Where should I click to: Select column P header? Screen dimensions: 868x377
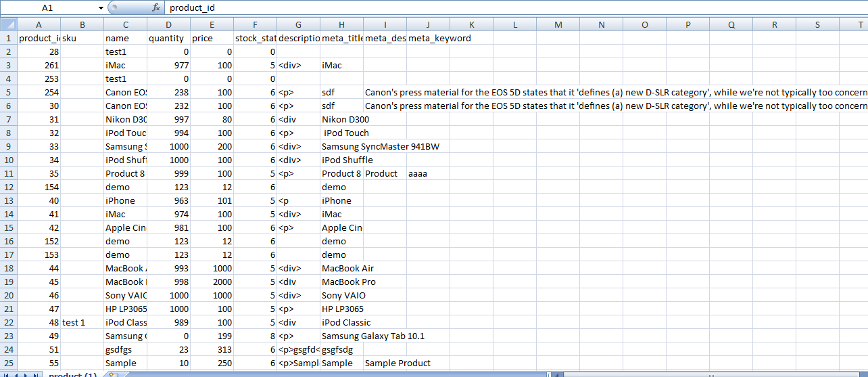(688, 25)
